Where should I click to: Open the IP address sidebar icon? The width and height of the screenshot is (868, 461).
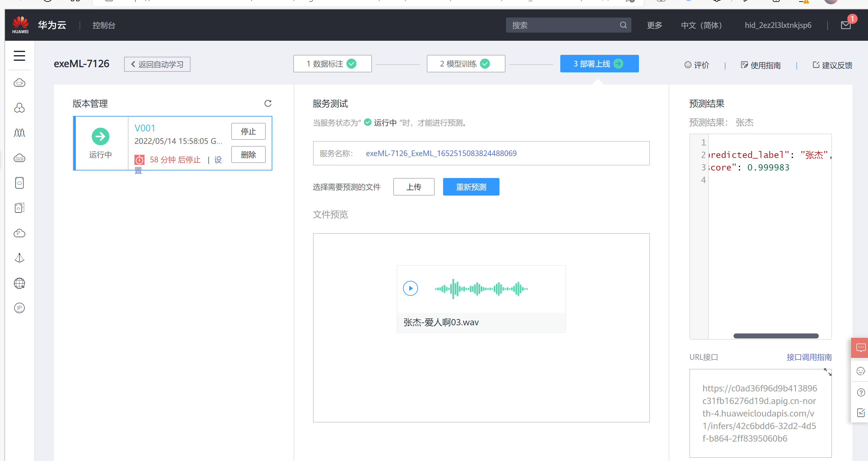point(19,308)
